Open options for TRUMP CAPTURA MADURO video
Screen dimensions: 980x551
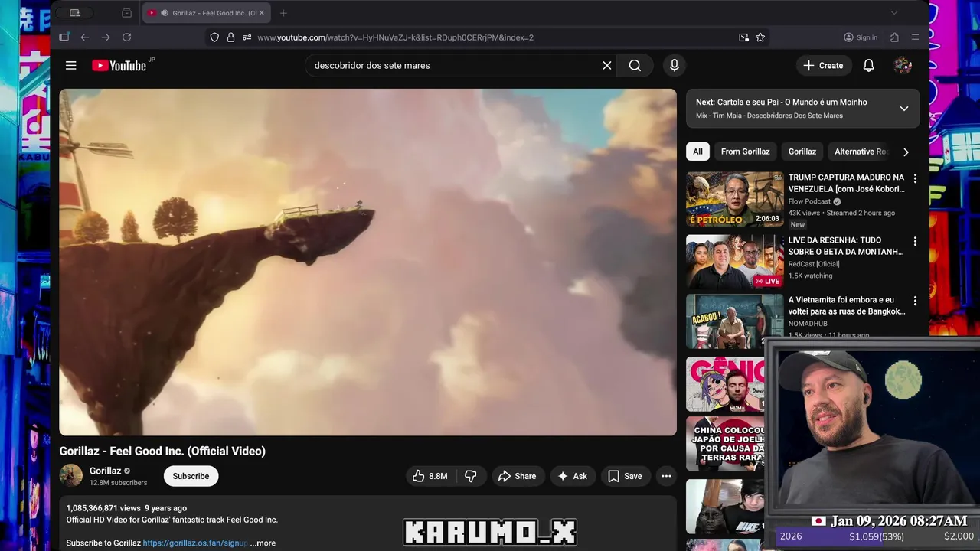pos(914,178)
